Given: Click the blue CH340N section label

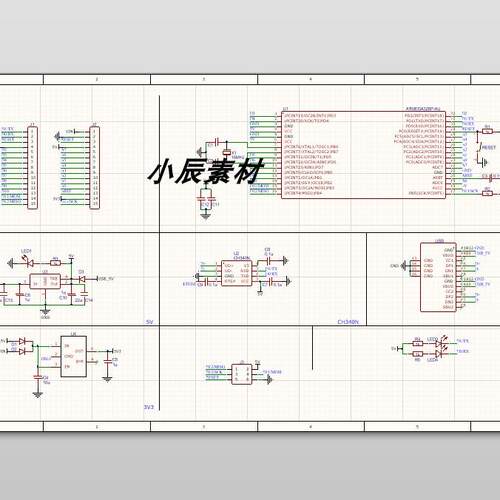Looking at the screenshot, I should (x=348, y=322).
